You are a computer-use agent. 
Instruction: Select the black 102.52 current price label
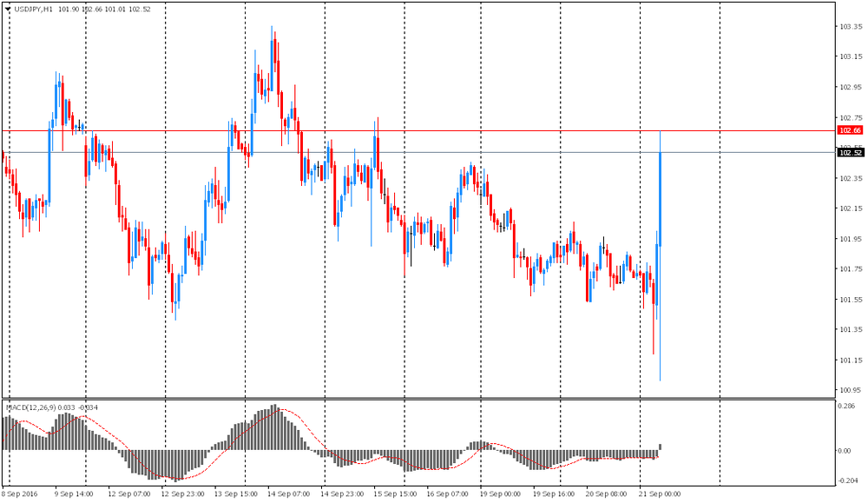click(850, 153)
